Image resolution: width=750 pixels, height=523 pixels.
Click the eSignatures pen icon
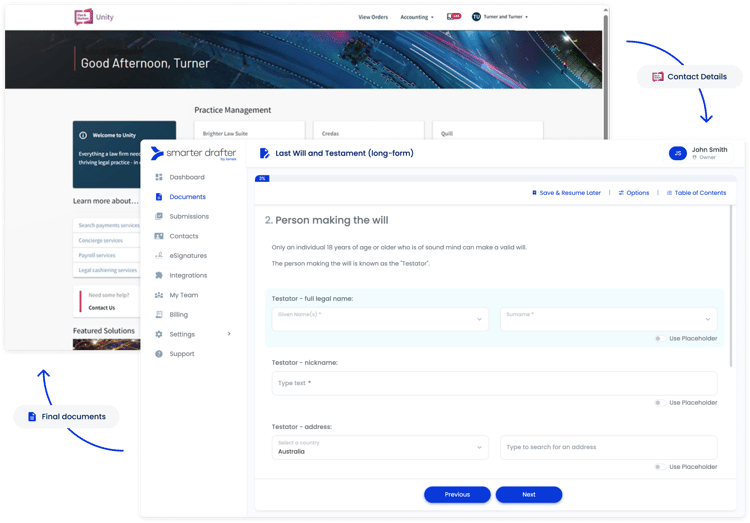[159, 256]
